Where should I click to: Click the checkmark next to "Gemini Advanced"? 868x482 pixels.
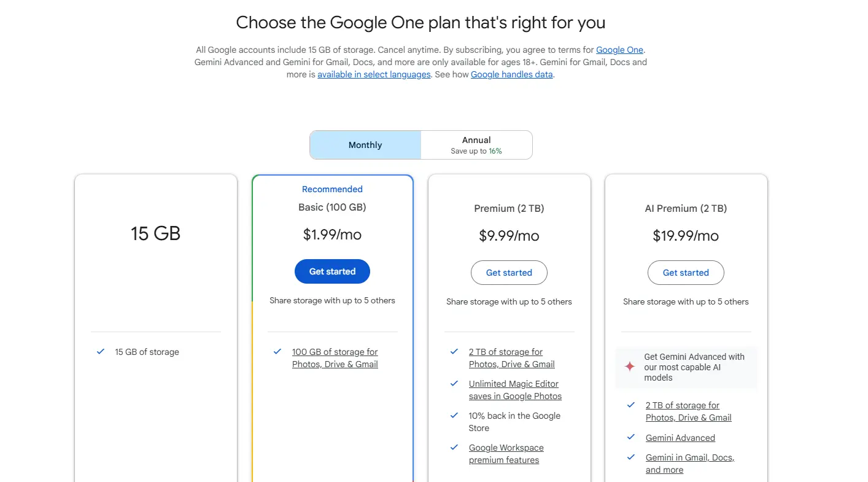pos(630,437)
